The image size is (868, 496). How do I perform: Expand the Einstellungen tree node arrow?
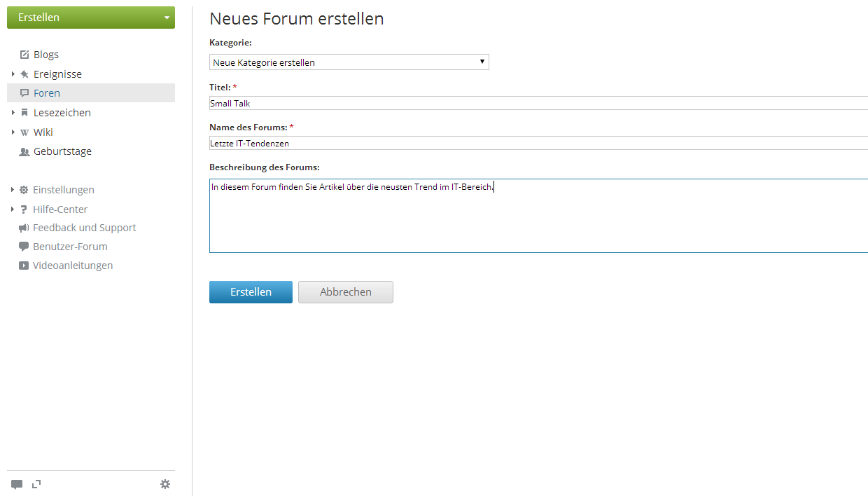tap(13, 190)
